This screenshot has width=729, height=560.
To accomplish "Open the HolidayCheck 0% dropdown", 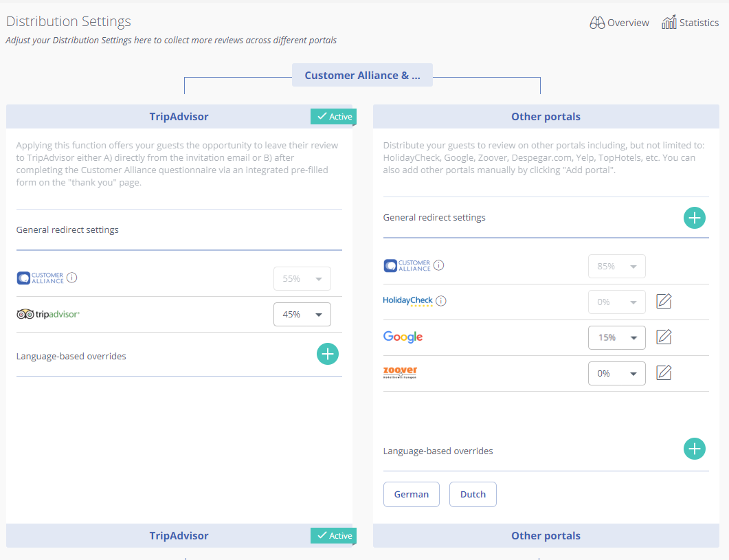I will pos(617,302).
